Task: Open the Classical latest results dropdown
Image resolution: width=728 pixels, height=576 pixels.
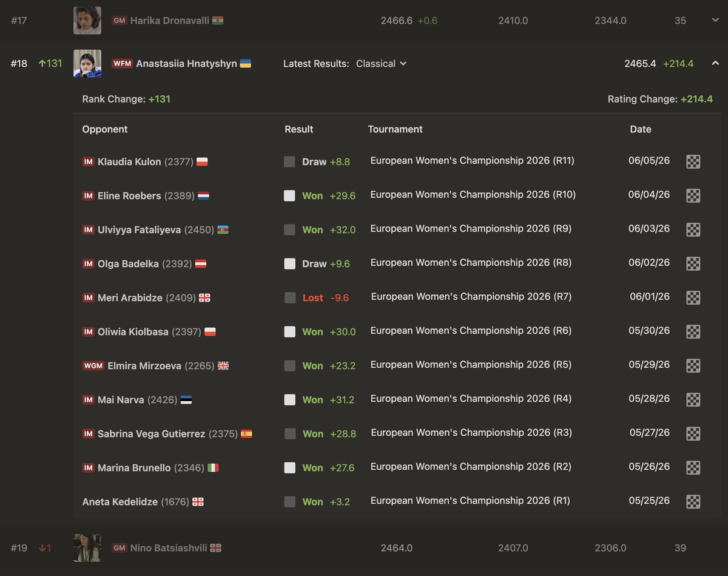Action: pyautogui.click(x=381, y=64)
